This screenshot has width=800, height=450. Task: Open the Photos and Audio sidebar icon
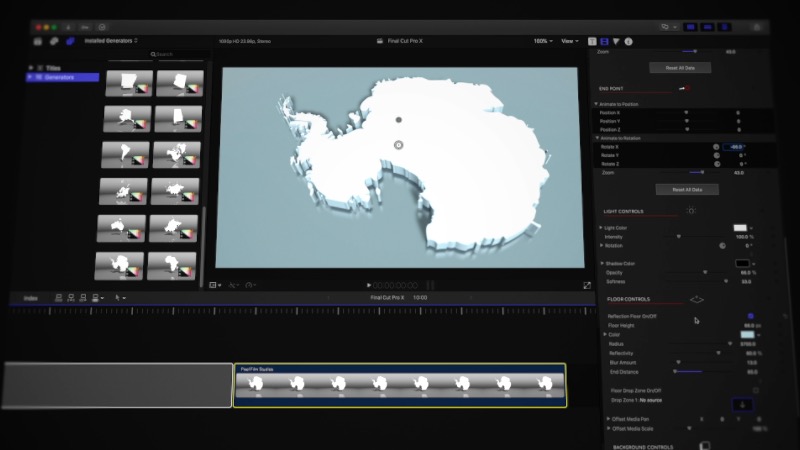coord(54,41)
